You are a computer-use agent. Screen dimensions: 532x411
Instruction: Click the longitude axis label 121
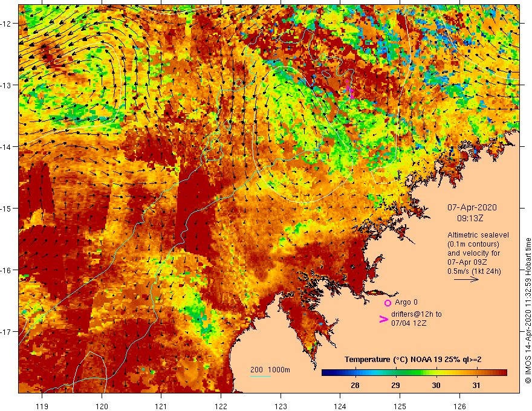[161, 406]
